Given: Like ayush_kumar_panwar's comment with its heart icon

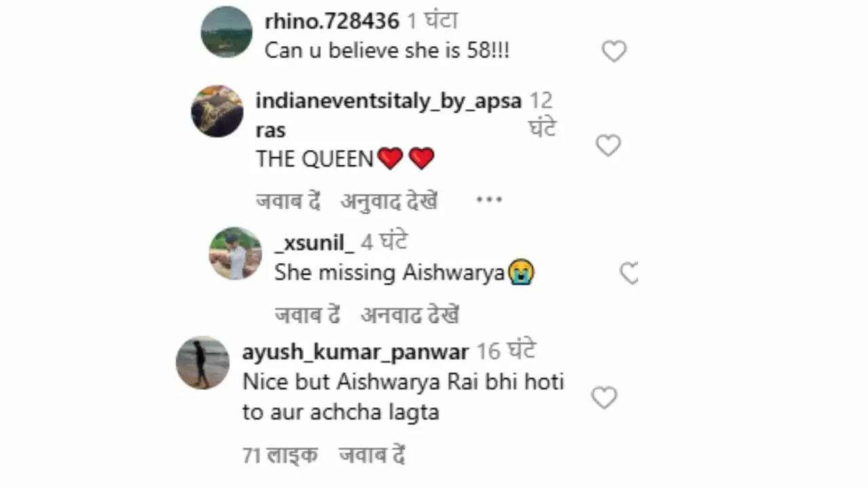Looking at the screenshot, I should point(604,398).
